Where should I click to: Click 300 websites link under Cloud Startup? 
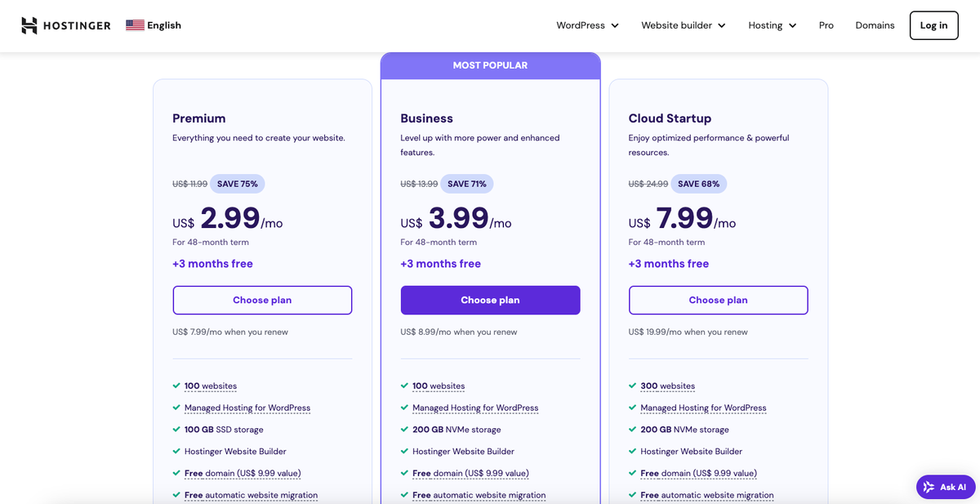pos(668,386)
